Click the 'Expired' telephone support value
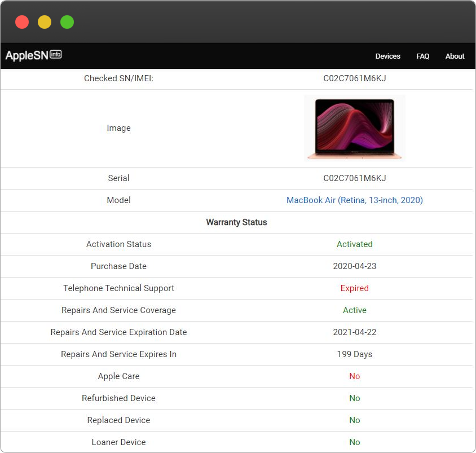Screen dimensions: 476x453 (355, 288)
